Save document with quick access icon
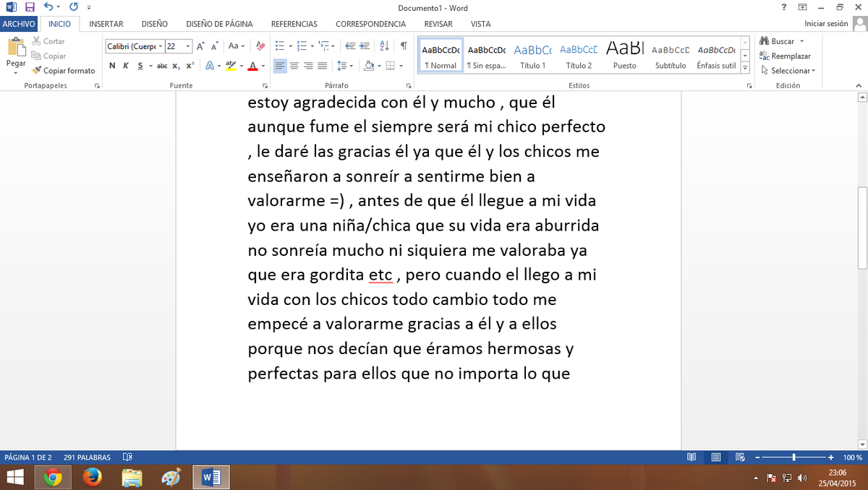 click(x=30, y=7)
